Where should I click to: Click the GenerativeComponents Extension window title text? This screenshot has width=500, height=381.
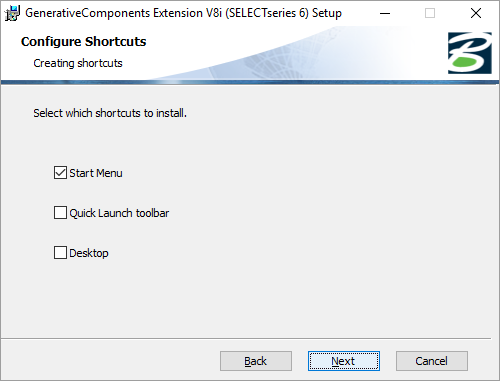pyautogui.click(x=183, y=13)
